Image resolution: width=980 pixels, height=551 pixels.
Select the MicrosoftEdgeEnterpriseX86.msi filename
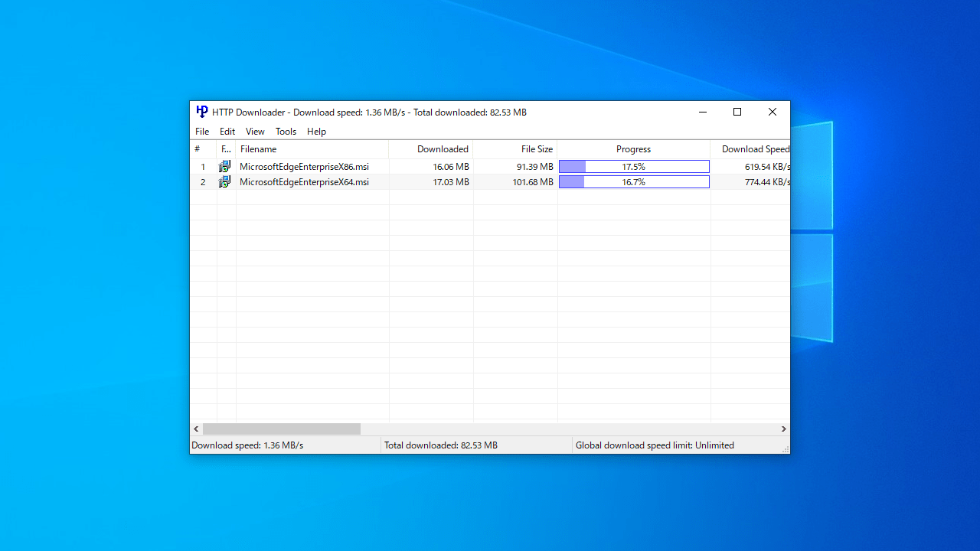(x=304, y=167)
